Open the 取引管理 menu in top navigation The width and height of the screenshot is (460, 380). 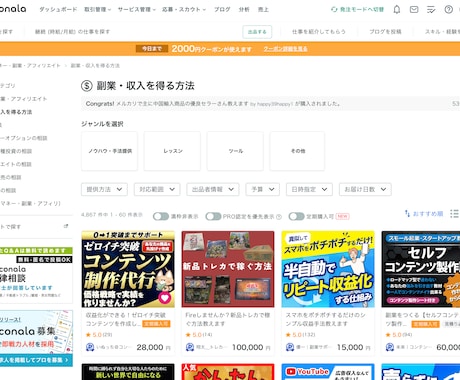[x=98, y=10]
